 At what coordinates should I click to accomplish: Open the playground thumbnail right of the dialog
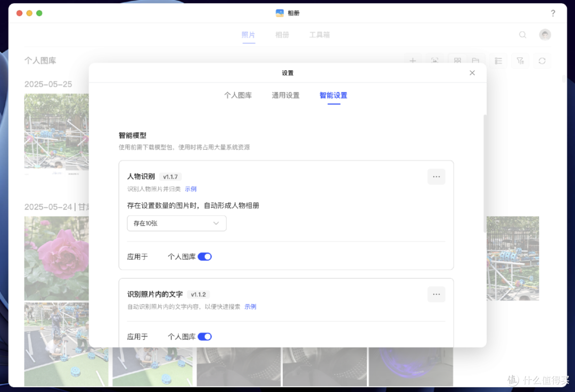[x=513, y=258]
